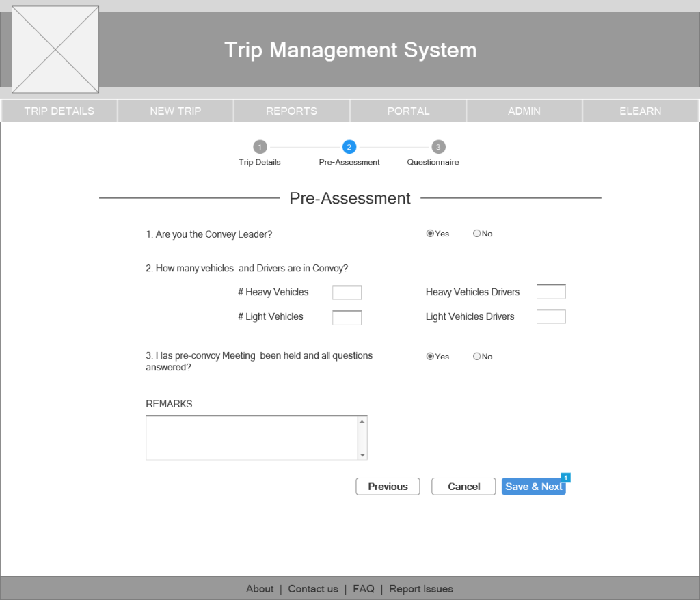700x600 pixels.
Task: Select No for Convoy Leader question
Action: coord(476,234)
